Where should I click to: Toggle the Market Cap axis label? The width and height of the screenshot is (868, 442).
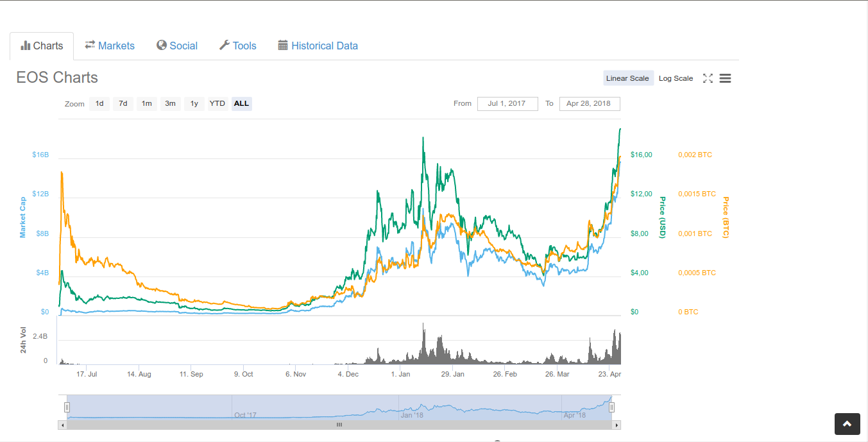(x=23, y=217)
